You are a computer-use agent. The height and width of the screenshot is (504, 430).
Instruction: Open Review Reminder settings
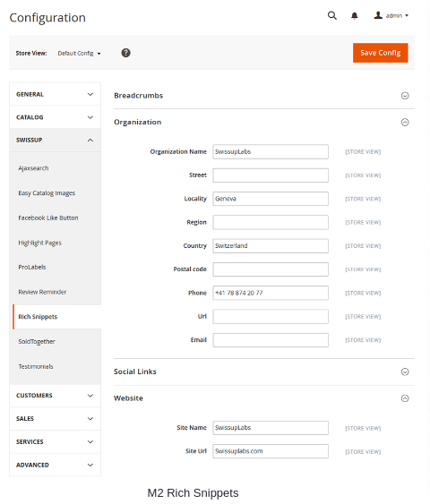(42, 292)
